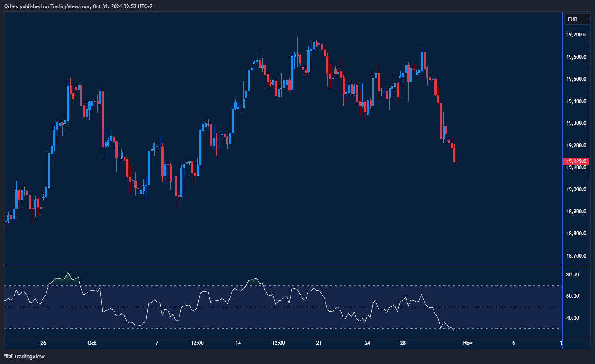The width and height of the screenshot is (595, 364).
Task: Select the 19,700.0 price axis label
Action: (576, 35)
